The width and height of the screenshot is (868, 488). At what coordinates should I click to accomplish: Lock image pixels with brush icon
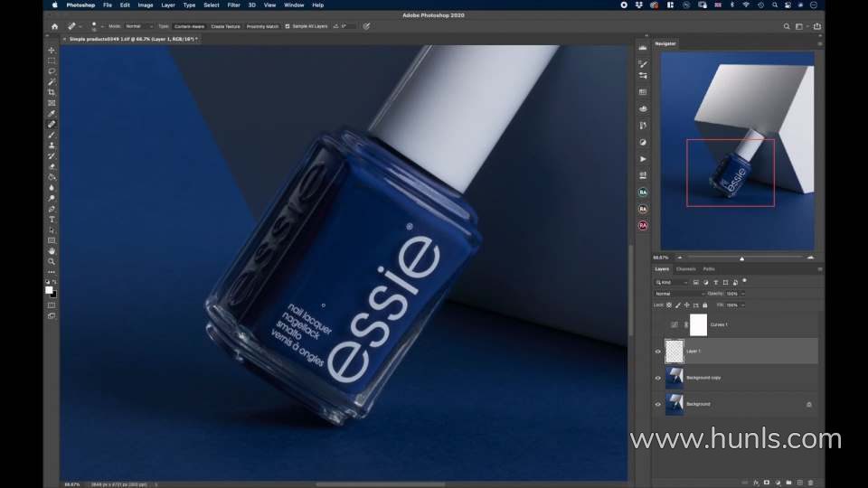tap(677, 305)
